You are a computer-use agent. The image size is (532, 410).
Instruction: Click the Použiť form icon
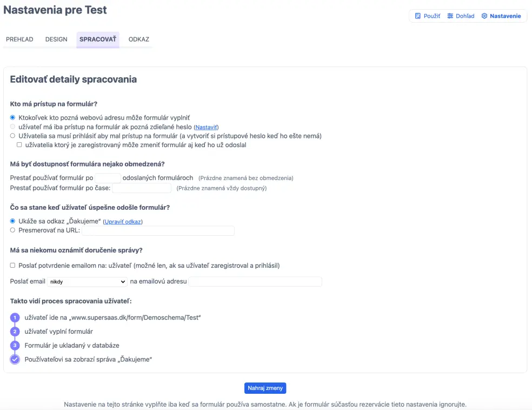click(417, 16)
